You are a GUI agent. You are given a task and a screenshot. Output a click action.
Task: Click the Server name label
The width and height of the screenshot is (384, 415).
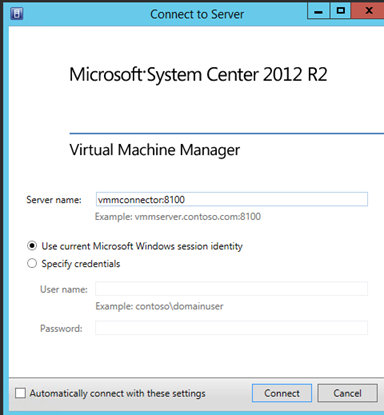[54, 200]
